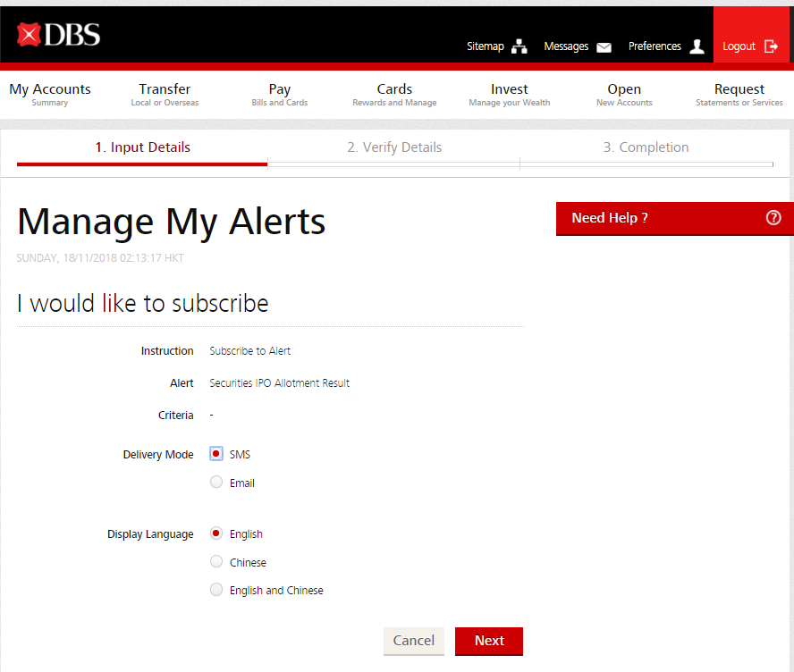Screen dimensions: 794x672
Task: Open Messages envelope icon
Action: point(604,47)
